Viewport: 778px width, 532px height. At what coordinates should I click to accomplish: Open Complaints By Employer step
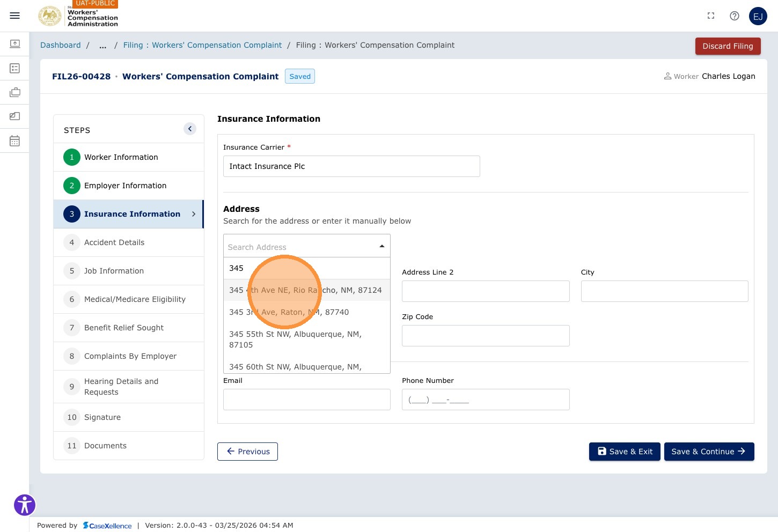click(x=129, y=356)
